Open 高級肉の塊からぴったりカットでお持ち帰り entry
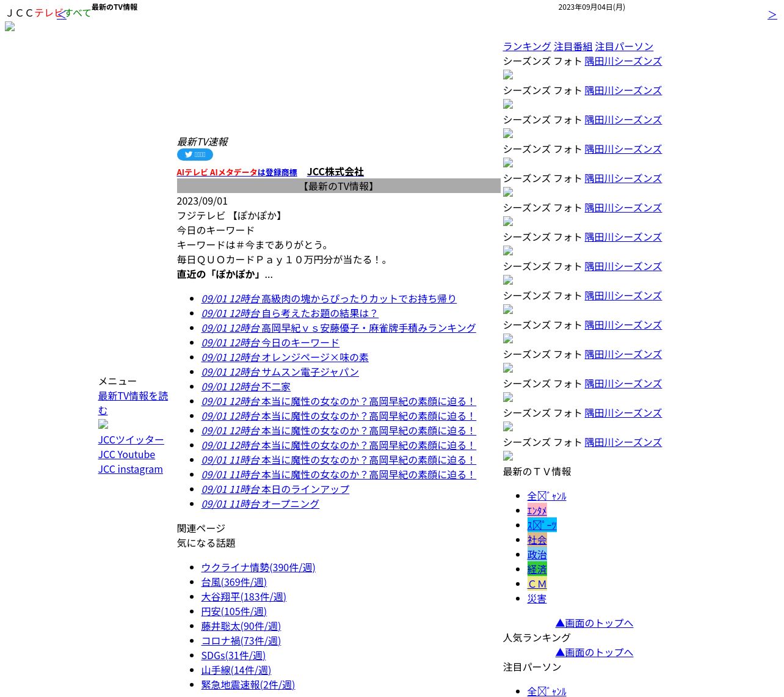 [329, 299]
